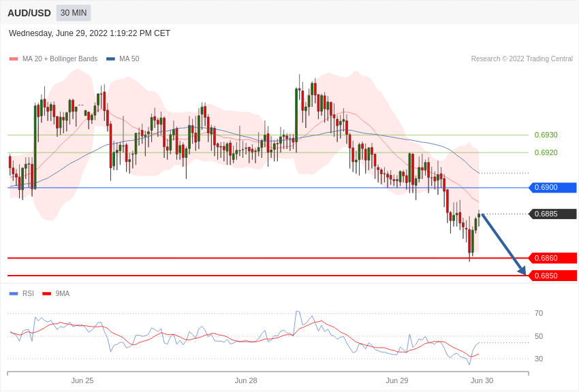Click the 'MA 20 + Bollinger Bands' legend label
The height and width of the screenshot is (392, 579).
click(x=60, y=59)
